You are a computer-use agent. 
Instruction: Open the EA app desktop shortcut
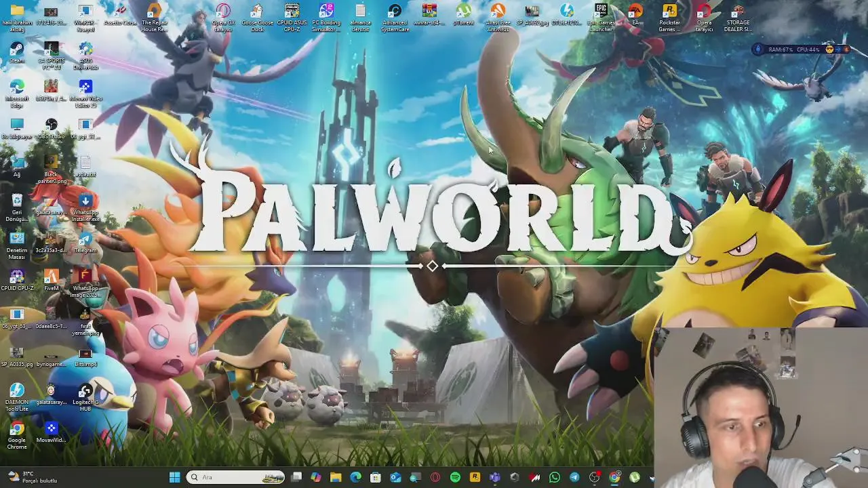635,15
